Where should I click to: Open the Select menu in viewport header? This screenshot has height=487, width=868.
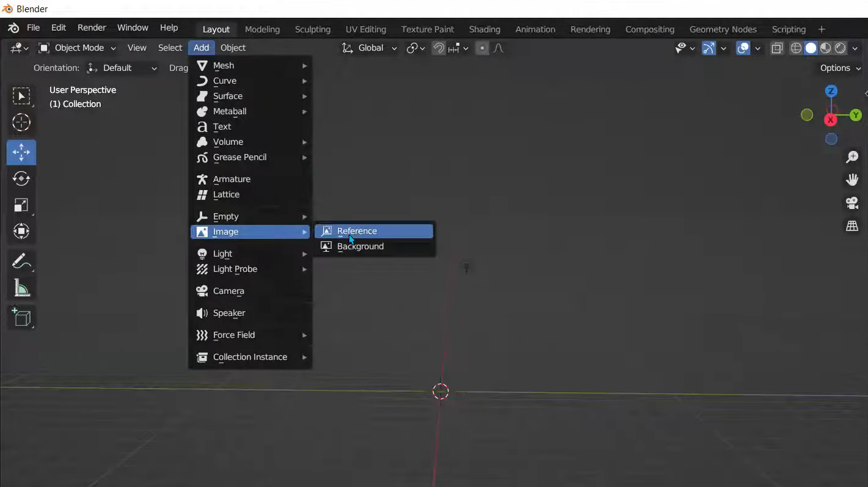170,48
